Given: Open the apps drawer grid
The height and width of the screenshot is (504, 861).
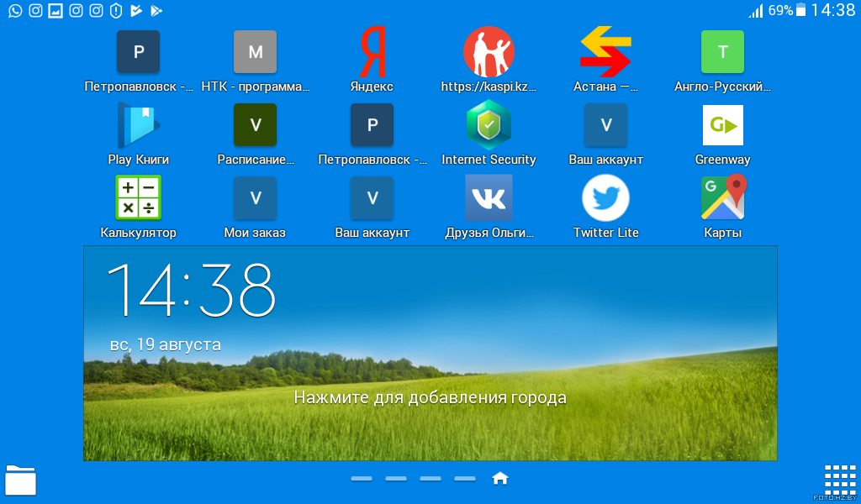Looking at the screenshot, I should [840, 480].
